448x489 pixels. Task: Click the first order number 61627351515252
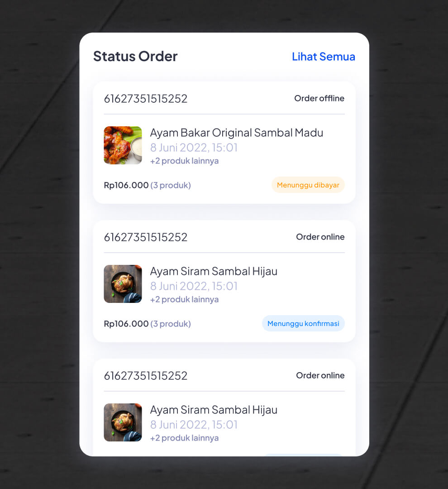146,99
